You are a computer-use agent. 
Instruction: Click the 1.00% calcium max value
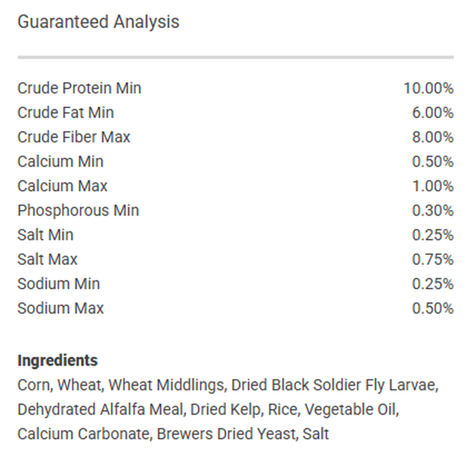433,186
